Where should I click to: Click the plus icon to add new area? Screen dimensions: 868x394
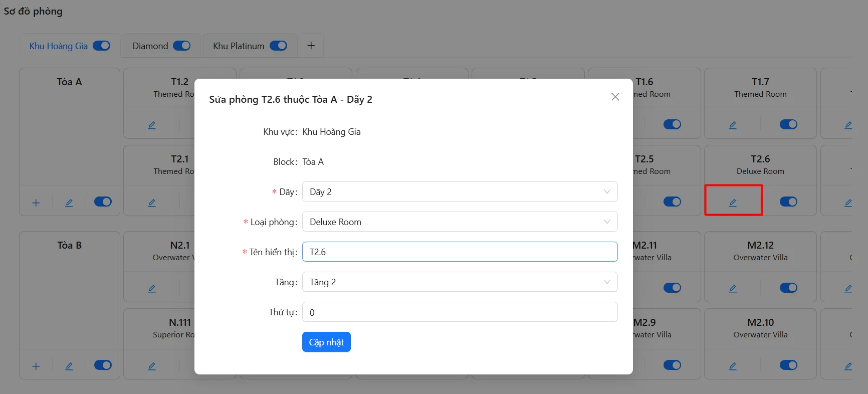coord(311,46)
